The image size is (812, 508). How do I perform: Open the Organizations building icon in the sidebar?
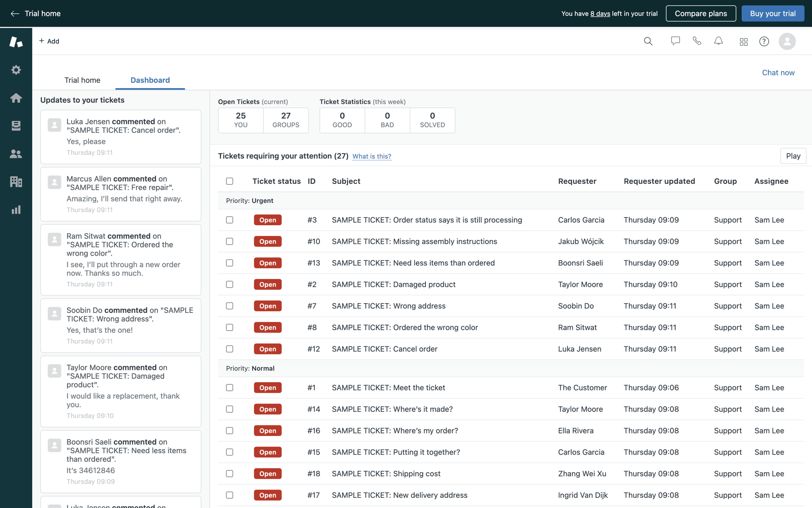[x=16, y=182]
